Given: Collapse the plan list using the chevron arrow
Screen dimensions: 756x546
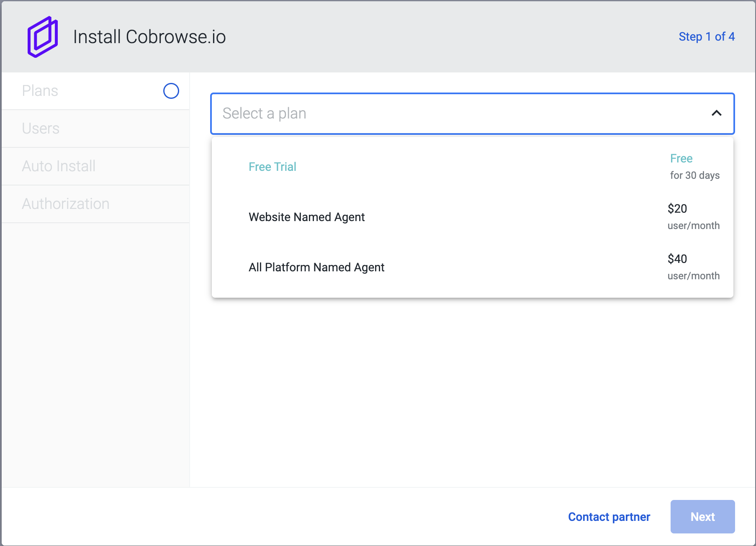Looking at the screenshot, I should [716, 113].
